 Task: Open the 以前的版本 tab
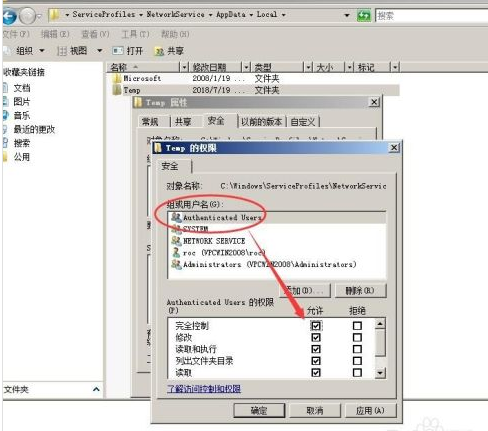click(x=262, y=122)
